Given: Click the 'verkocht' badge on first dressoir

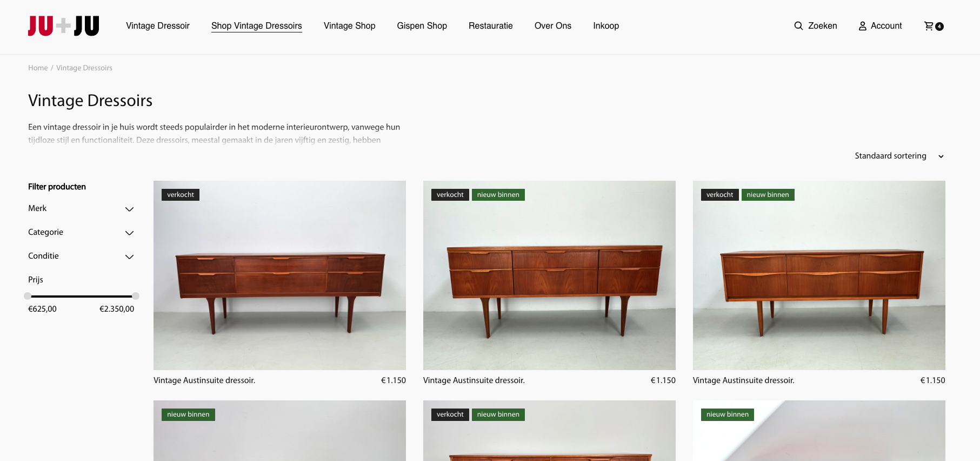Looking at the screenshot, I should [181, 195].
